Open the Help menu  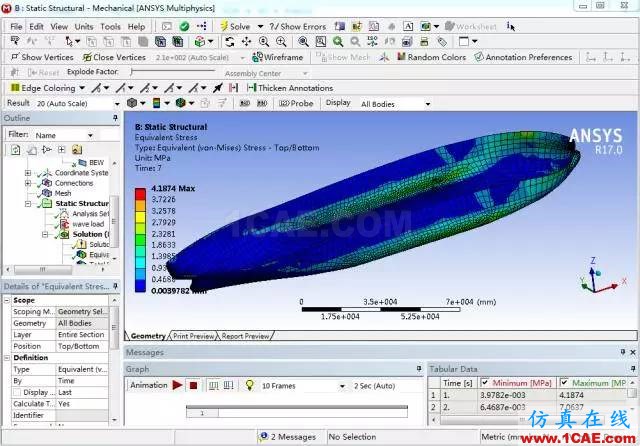(x=136, y=27)
